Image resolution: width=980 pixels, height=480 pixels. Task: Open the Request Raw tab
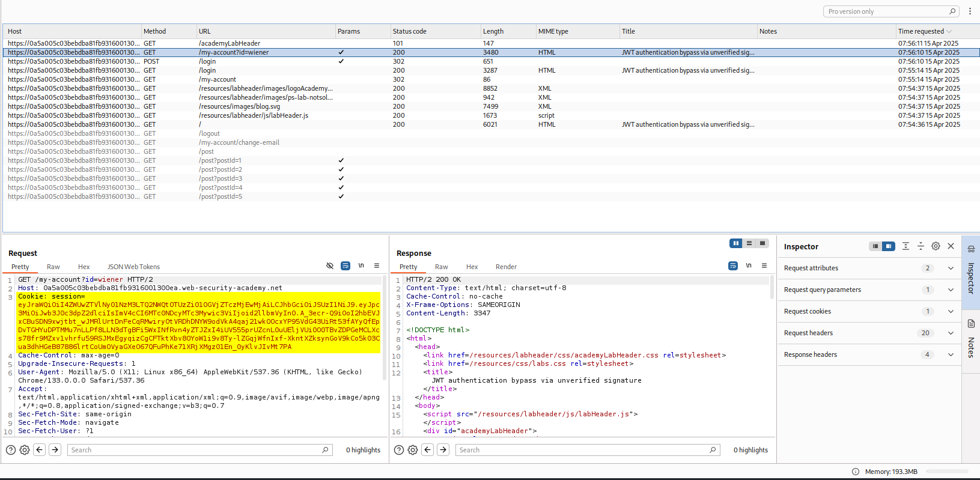click(53, 267)
